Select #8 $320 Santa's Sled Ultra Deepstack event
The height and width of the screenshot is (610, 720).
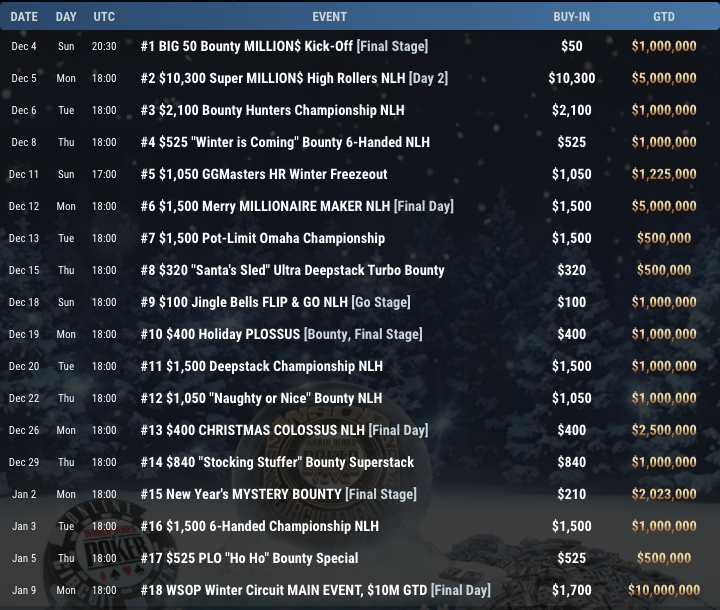(x=292, y=270)
